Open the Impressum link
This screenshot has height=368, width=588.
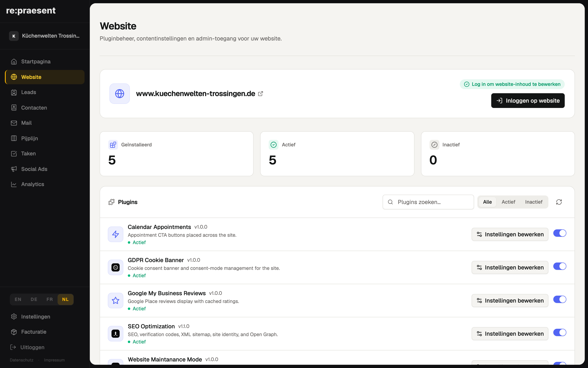tap(55, 360)
